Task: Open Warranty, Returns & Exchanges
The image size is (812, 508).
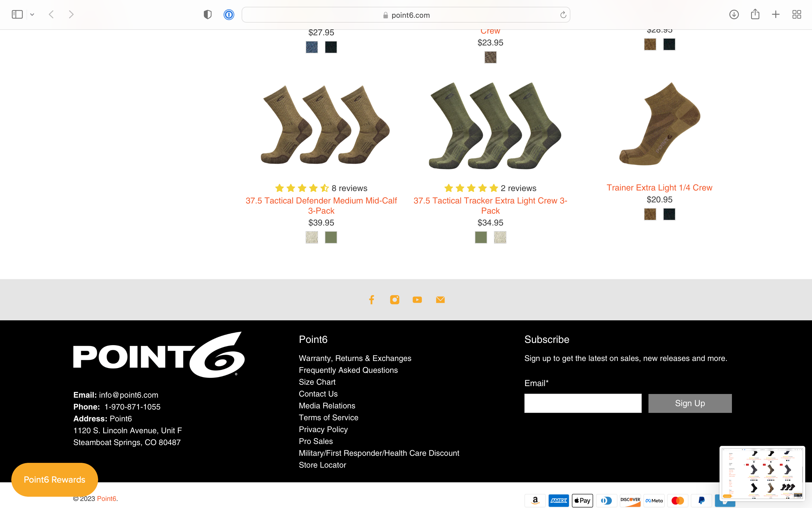Action: click(x=355, y=358)
